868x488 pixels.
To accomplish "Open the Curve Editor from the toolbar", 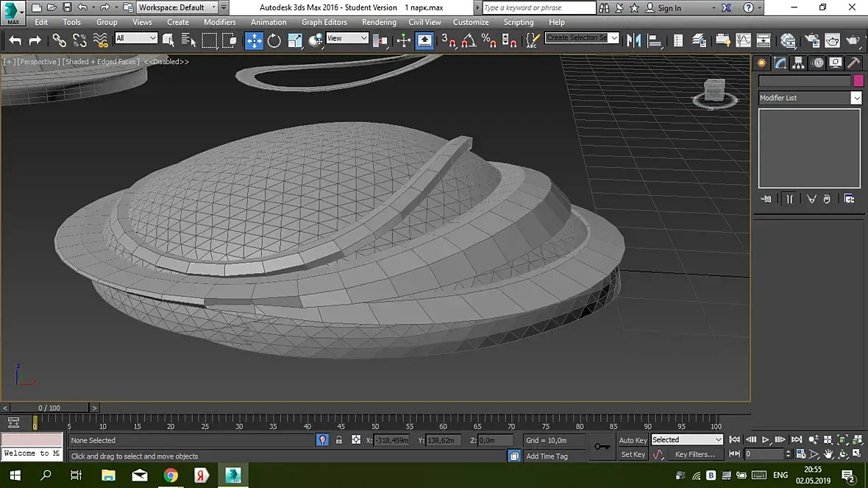I will click(x=744, y=40).
